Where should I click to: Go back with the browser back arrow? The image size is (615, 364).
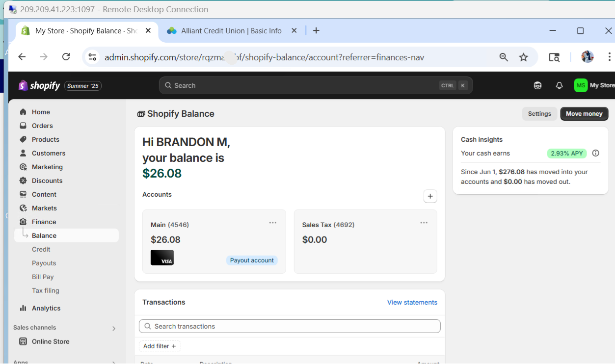(x=22, y=57)
